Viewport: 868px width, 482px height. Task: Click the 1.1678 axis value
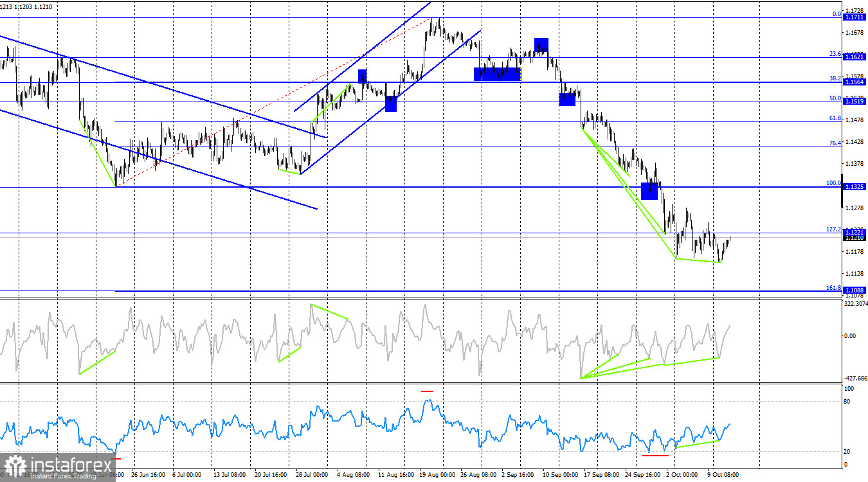[x=855, y=33]
